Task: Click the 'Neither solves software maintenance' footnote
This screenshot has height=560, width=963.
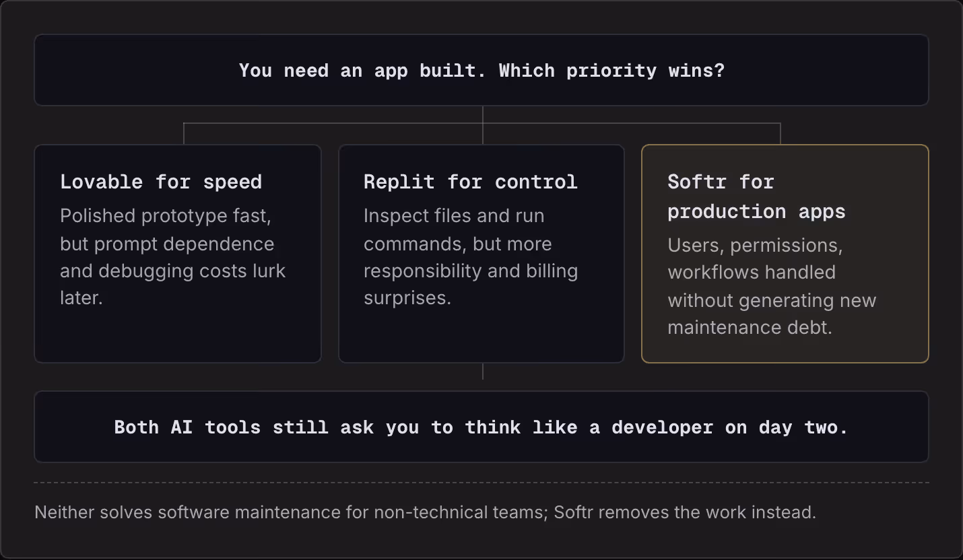Action: coord(425,512)
